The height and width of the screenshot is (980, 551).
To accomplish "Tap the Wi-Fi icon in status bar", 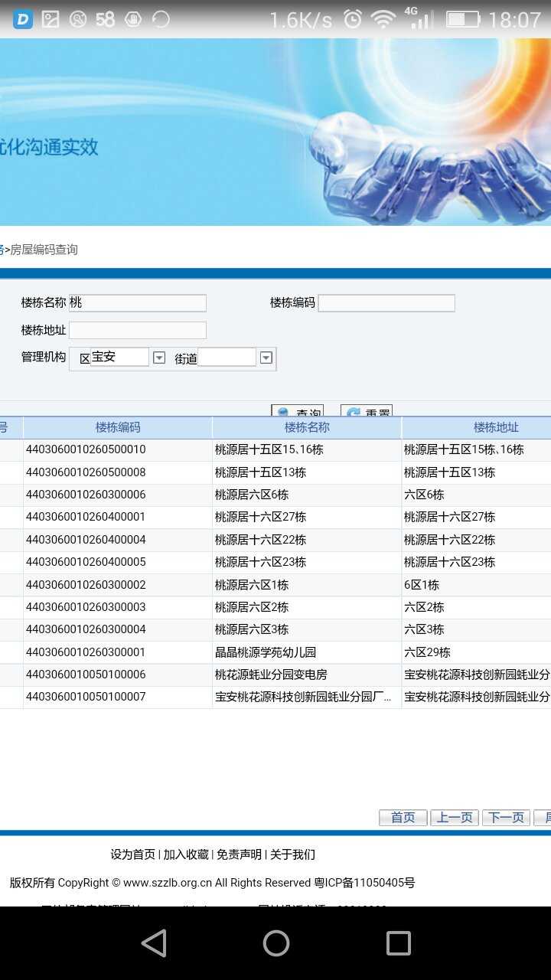I will (383, 19).
